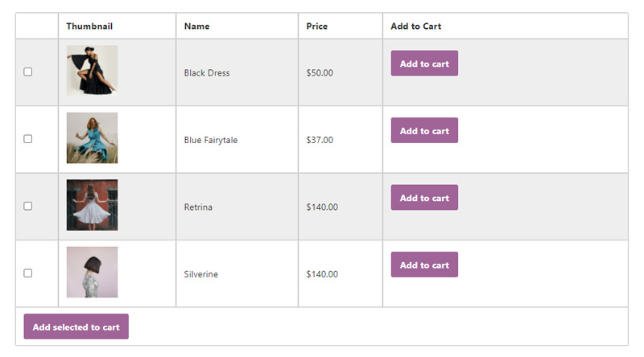This screenshot has width=644, height=357.
Task: Open the Black Dress thumbnail image
Action: click(92, 71)
